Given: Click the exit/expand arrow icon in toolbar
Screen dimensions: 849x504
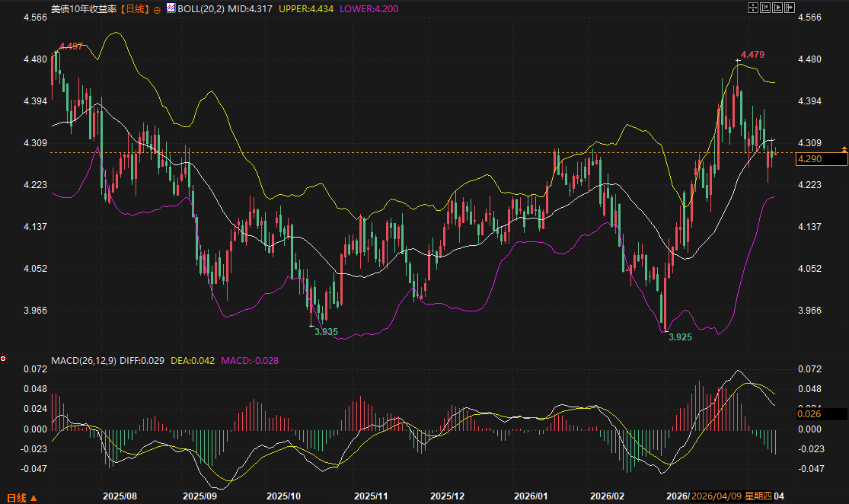Looking at the screenshot, I should [790, 8].
